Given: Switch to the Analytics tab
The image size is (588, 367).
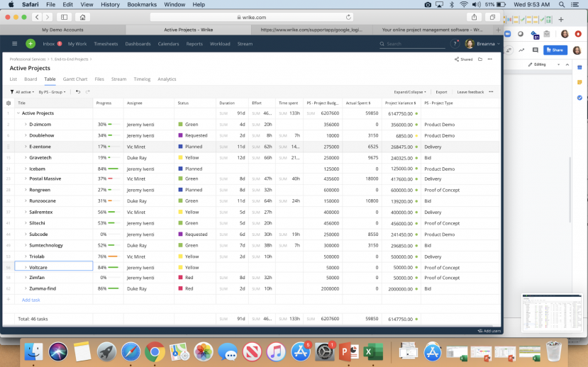Looking at the screenshot, I should point(167,79).
